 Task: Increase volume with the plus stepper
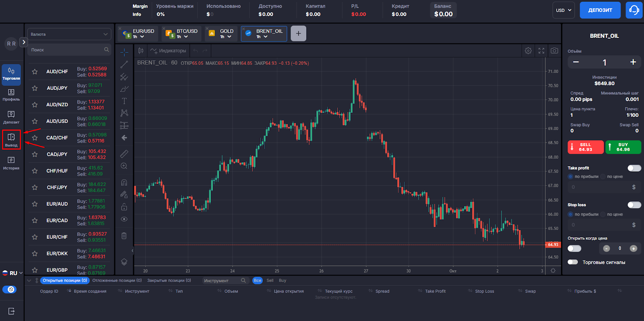[633, 62]
